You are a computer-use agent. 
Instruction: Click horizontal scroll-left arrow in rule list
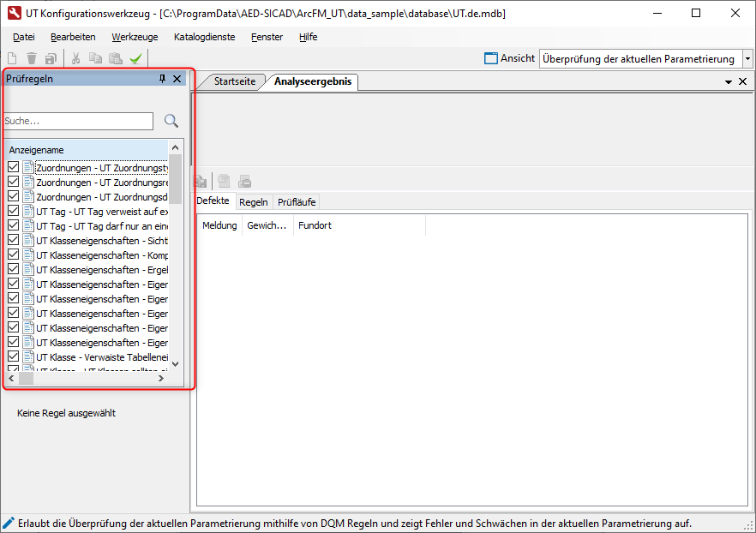[12, 379]
